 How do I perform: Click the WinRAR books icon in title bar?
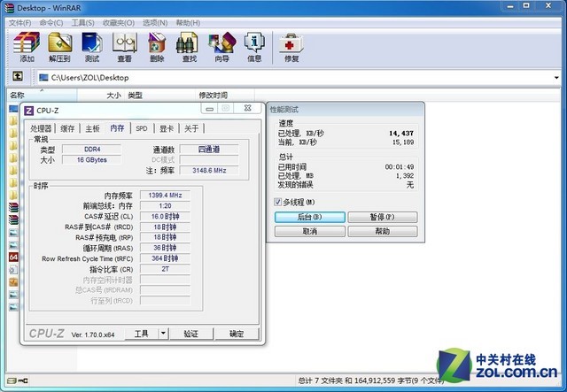(10, 7)
